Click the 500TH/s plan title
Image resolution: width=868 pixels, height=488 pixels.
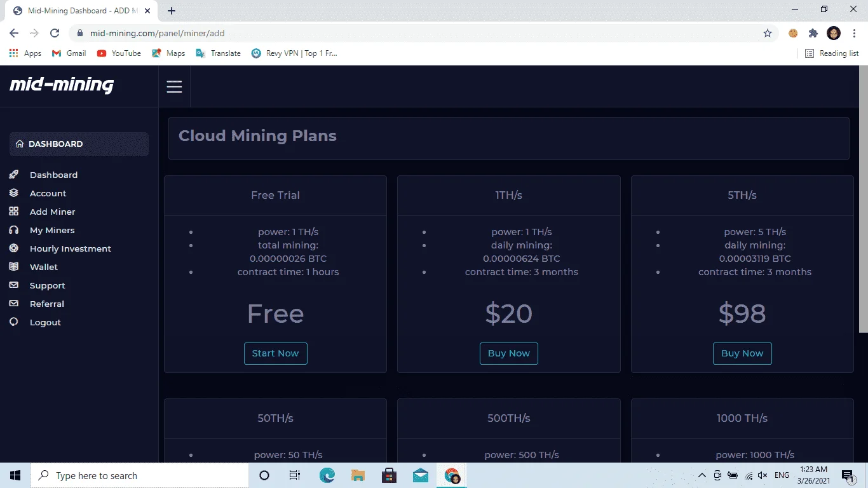pyautogui.click(x=508, y=418)
